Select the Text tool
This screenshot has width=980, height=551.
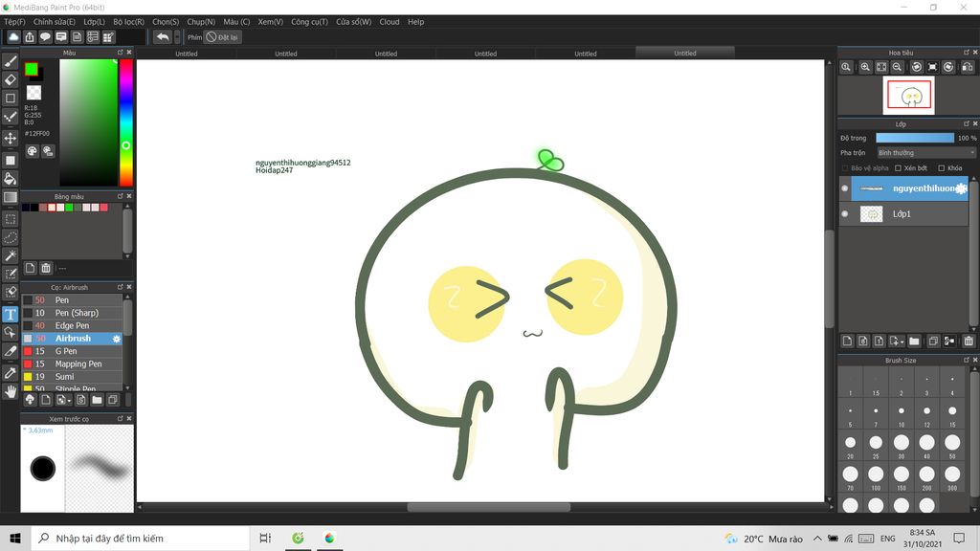point(10,314)
